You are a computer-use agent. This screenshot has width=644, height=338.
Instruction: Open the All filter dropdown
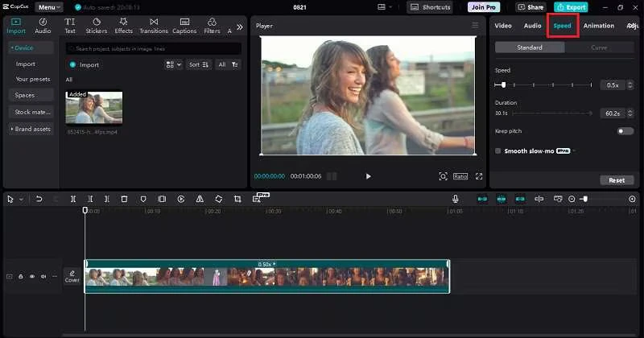[228, 65]
